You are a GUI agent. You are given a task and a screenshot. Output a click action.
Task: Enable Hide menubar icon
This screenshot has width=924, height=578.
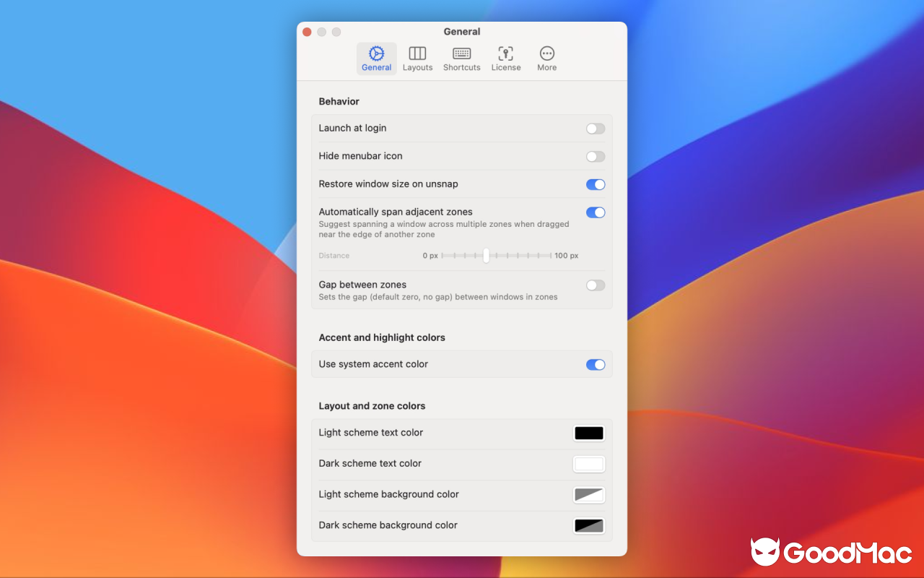(x=595, y=156)
